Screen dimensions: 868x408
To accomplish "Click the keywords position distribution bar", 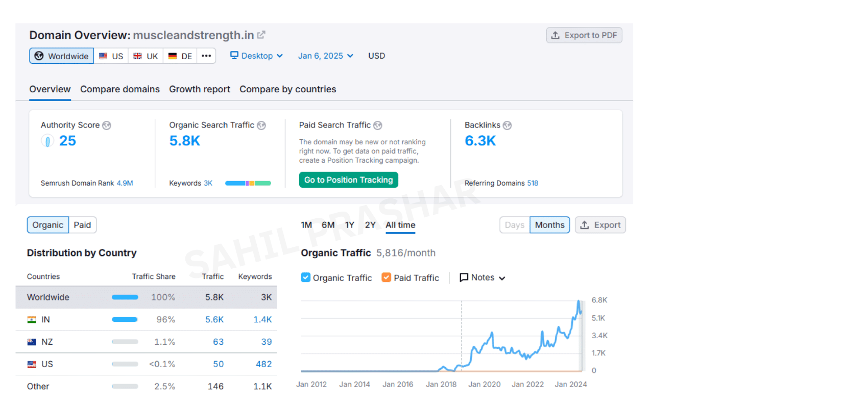I will click(x=248, y=183).
